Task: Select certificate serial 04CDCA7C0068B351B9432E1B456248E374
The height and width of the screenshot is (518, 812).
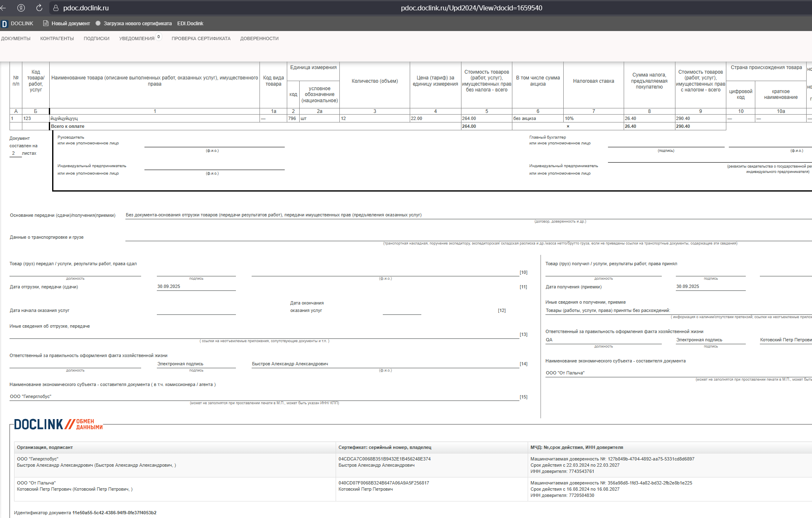Action: (384, 459)
